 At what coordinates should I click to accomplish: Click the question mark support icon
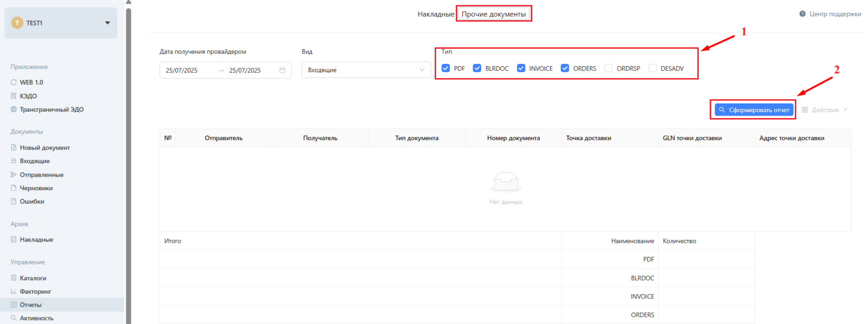click(x=802, y=14)
